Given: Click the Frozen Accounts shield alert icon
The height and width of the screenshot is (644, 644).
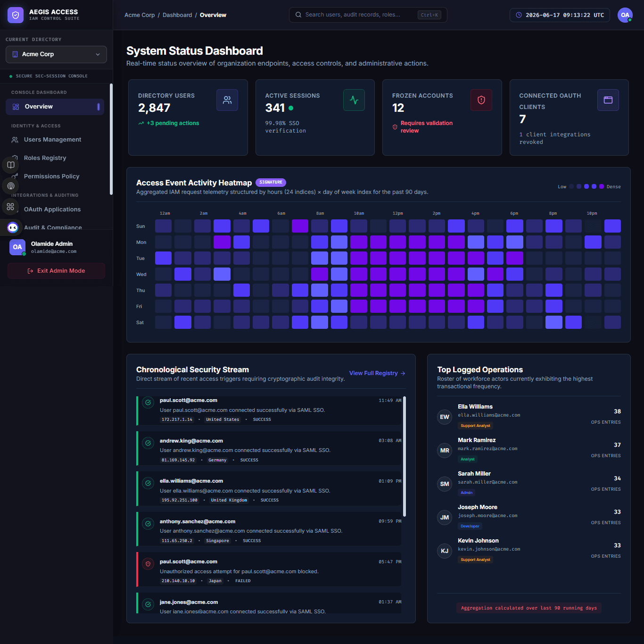Looking at the screenshot, I should 481,100.
